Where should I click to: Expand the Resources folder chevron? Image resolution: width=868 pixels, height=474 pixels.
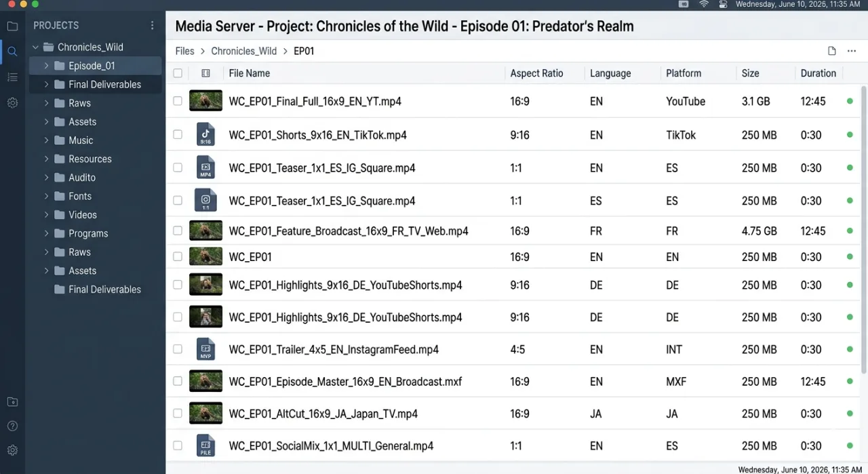[x=46, y=159]
